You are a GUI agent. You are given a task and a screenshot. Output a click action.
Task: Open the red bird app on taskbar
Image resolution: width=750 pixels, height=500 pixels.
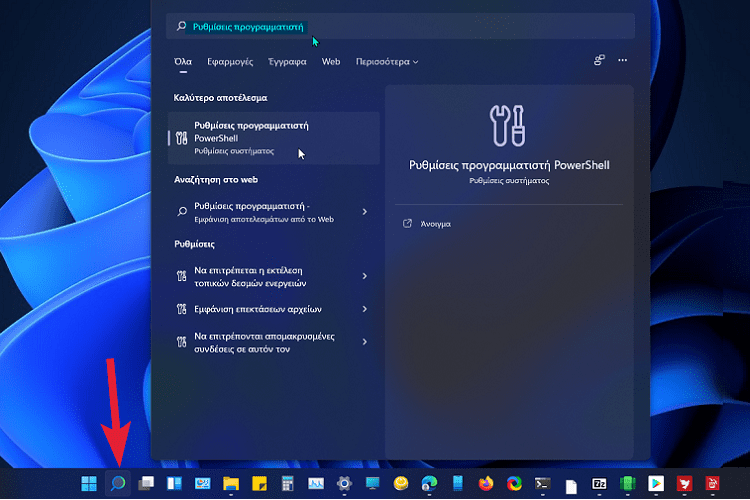[684, 484]
